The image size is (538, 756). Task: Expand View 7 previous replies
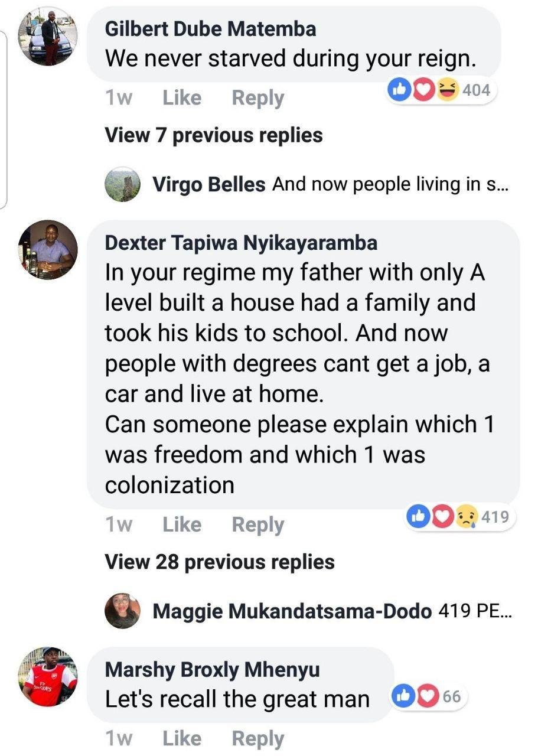tap(213, 135)
